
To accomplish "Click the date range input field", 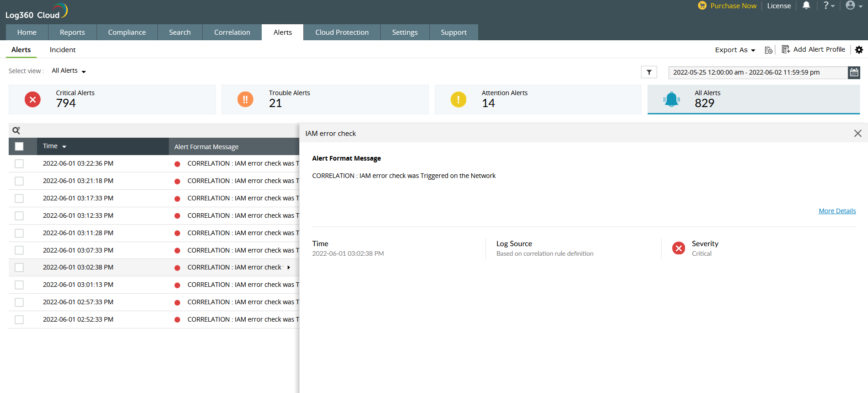I will tap(757, 72).
